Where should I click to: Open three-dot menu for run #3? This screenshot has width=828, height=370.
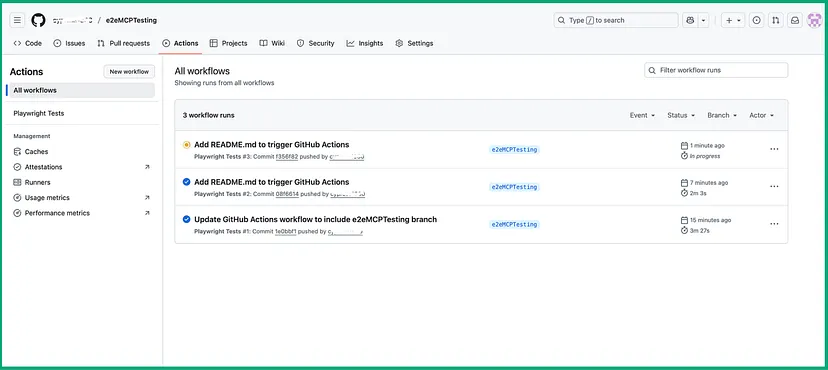(774, 149)
